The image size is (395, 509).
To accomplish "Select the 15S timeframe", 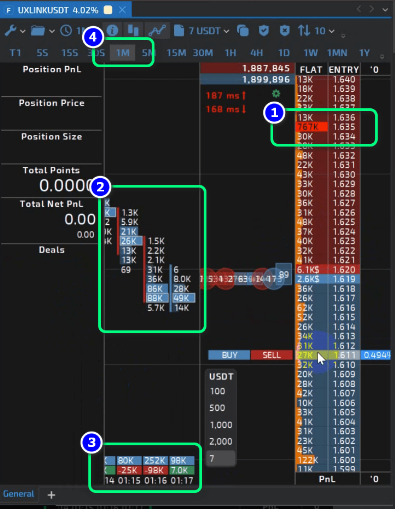I will click(x=70, y=53).
